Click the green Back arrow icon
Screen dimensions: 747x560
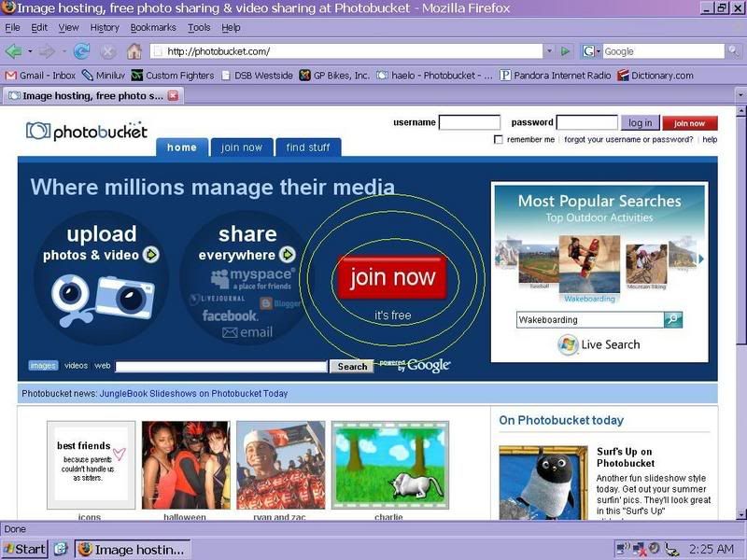click(13, 51)
